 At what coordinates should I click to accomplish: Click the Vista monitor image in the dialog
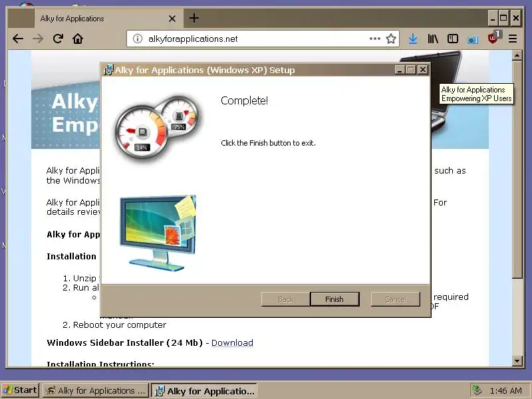158,233
